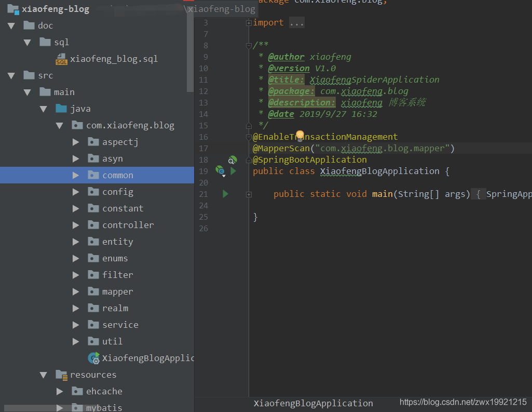Collapse the src folder

[x=10, y=75]
